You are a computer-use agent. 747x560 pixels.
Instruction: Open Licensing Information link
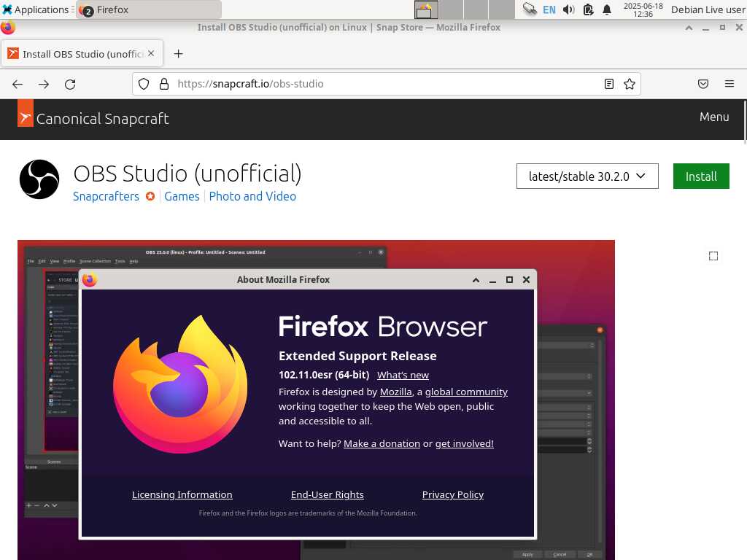[182, 495]
